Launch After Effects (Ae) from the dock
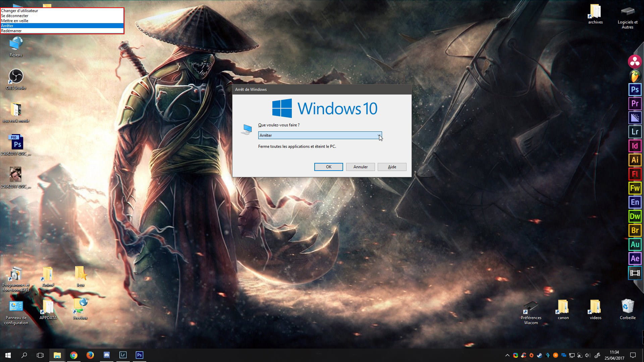This screenshot has width=644, height=362. click(x=635, y=258)
